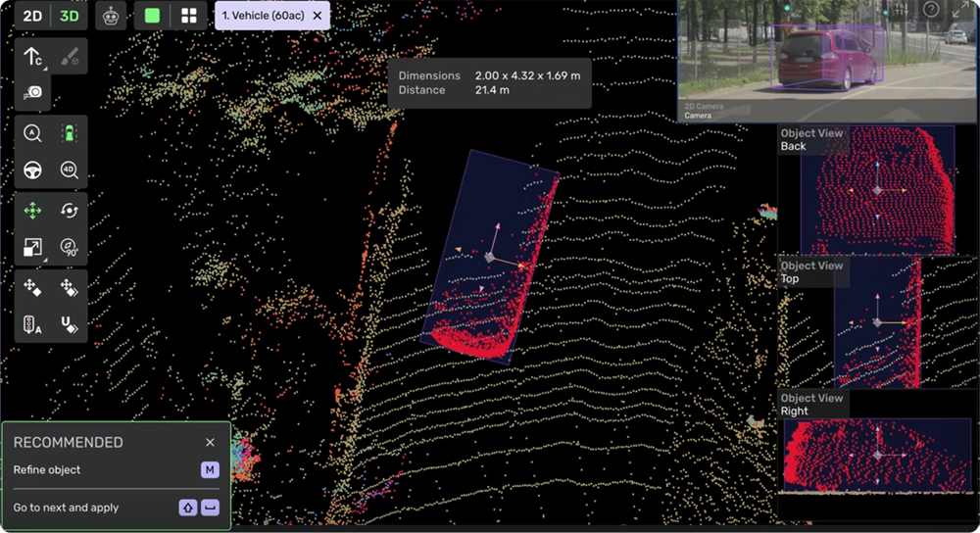Toggle the four-square grid layout
The height and width of the screenshot is (533, 980).
[x=189, y=16]
